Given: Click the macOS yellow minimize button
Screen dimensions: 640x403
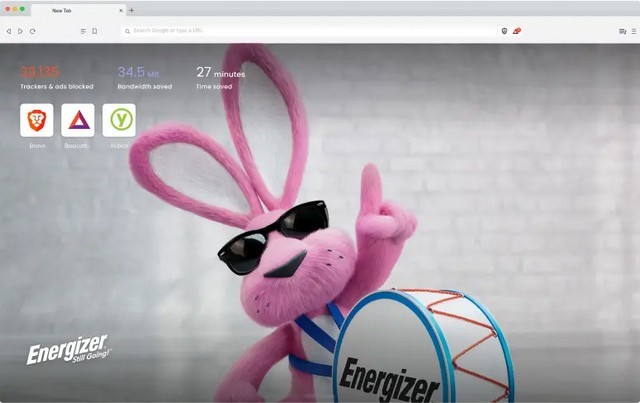Looking at the screenshot, I should click(x=15, y=9).
